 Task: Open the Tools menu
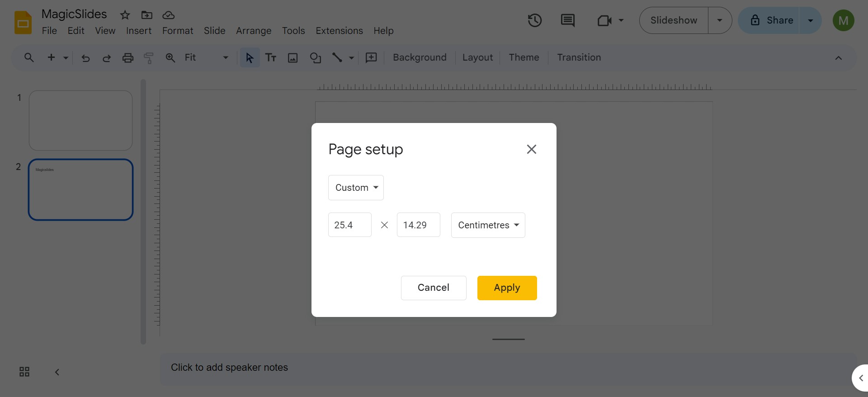coord(293,31)
